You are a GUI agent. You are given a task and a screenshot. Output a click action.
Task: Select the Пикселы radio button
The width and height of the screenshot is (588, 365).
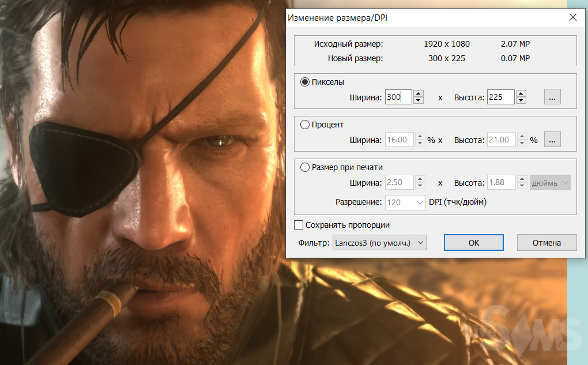[304, 82]
